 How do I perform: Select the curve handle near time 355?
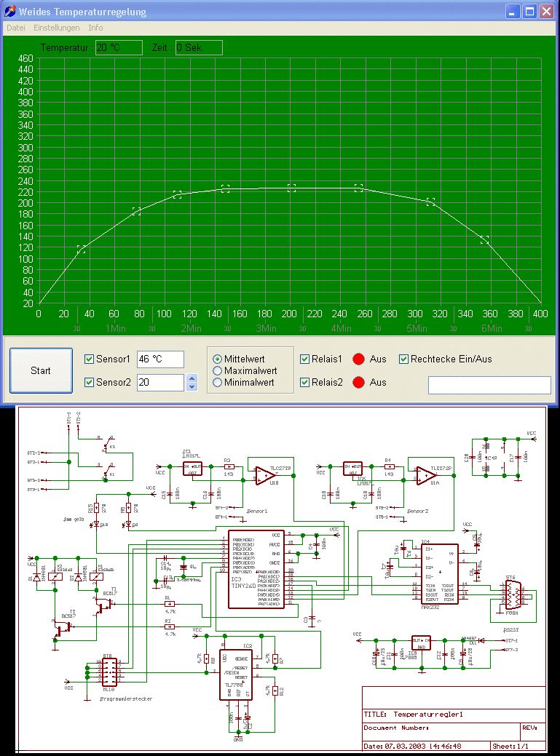[484, 239]
